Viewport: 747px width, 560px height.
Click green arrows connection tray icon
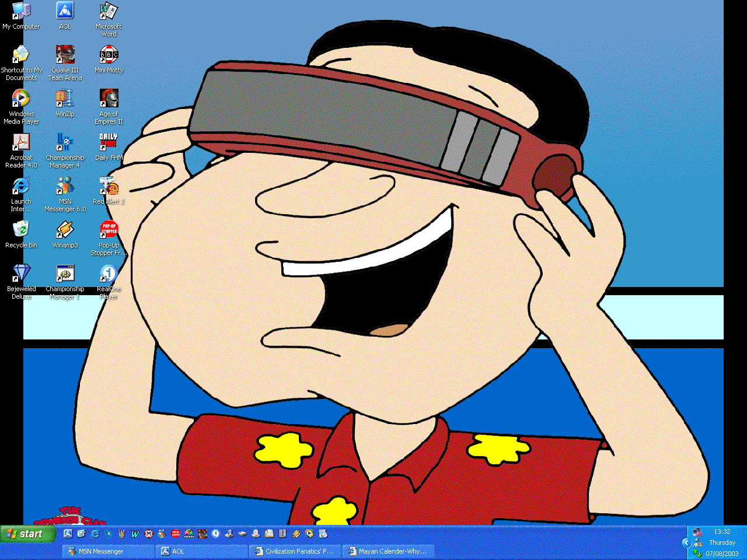click(697, 553)
